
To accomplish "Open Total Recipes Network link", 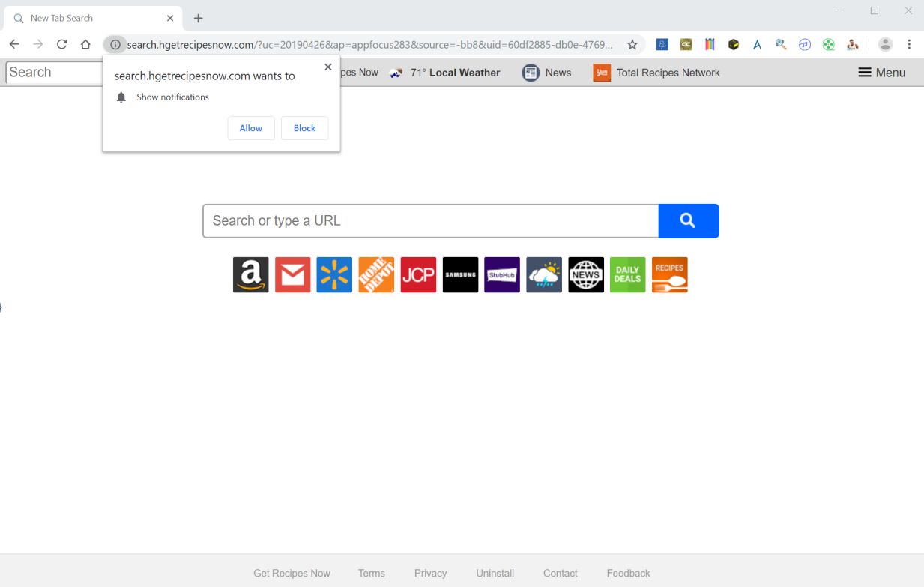I will point(668,73).
